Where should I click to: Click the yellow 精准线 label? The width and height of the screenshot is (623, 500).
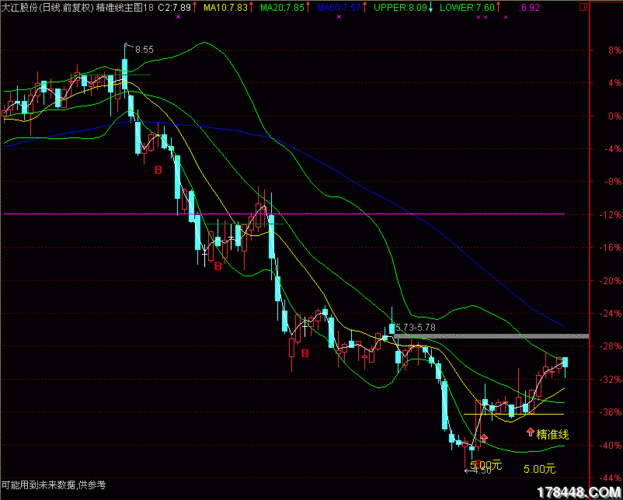(553, 434)
